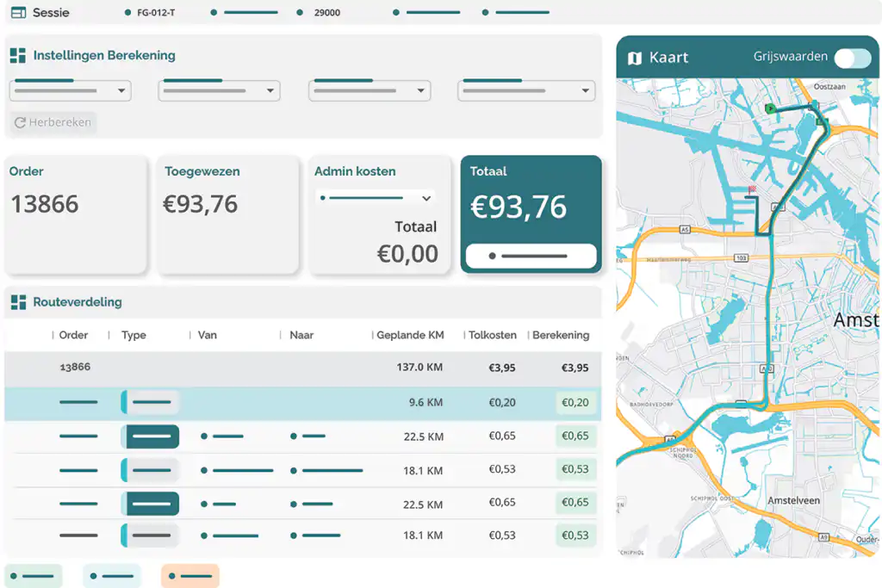Click the Kaart map icon
Screen dimensions: 882x588
635,58
